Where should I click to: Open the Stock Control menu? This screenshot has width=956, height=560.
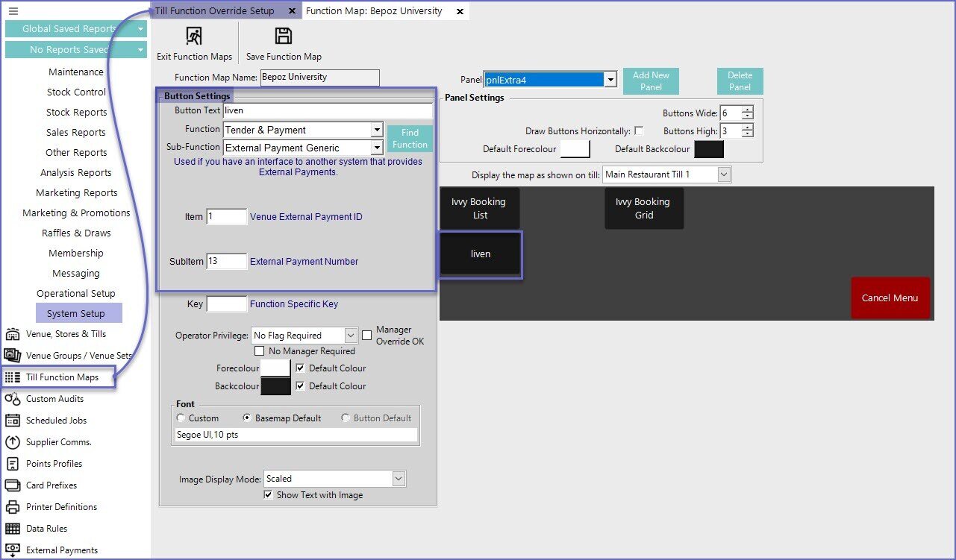[x=76, y=92]
